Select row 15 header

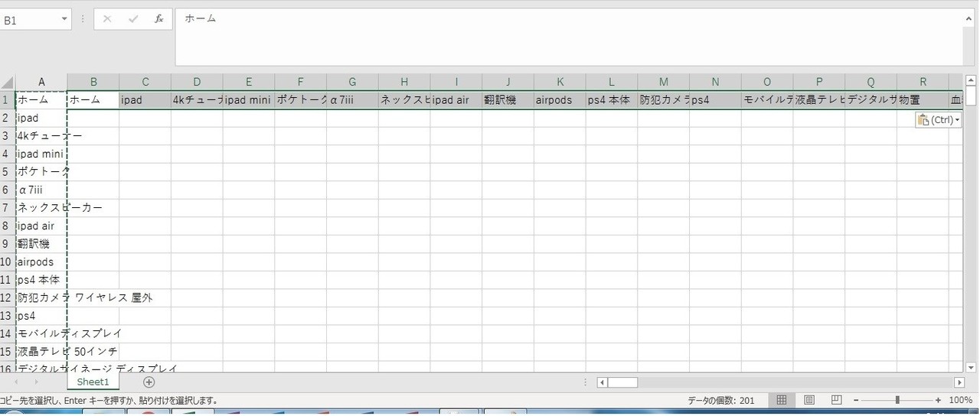tap(8, 352)
